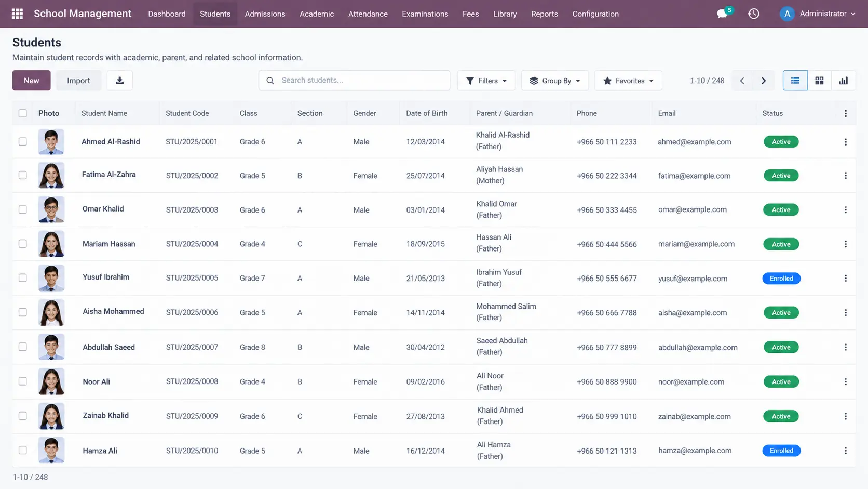Viewport: 868px width, 489px height.
Task: Sort by the Student Name column header
Action: (x=104, y=113)
